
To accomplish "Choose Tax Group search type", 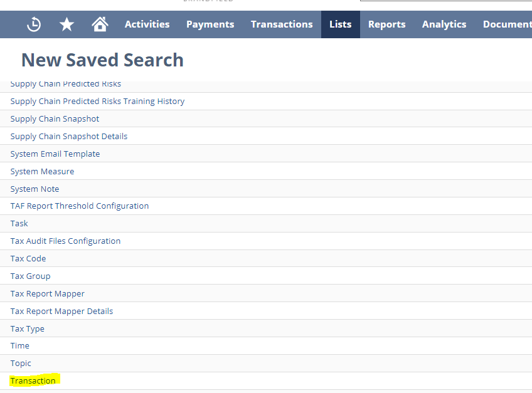I will (x=30, y=276).
